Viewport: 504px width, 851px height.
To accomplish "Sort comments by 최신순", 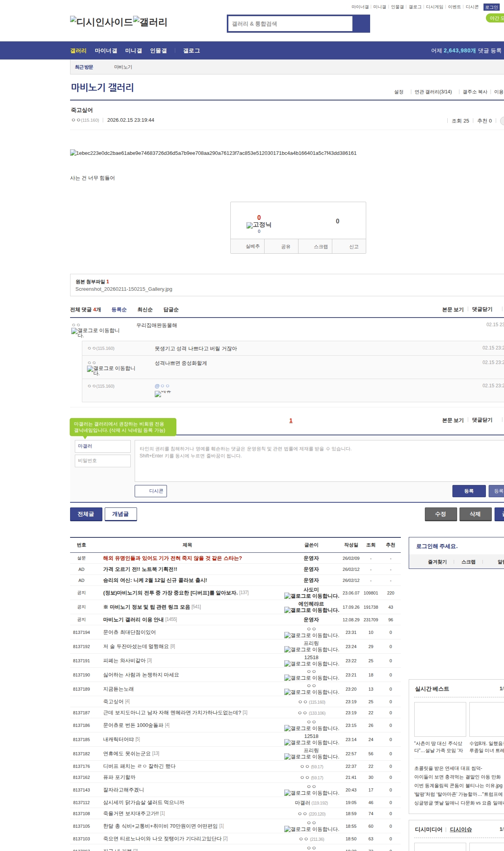I will (x=145, y=310).
